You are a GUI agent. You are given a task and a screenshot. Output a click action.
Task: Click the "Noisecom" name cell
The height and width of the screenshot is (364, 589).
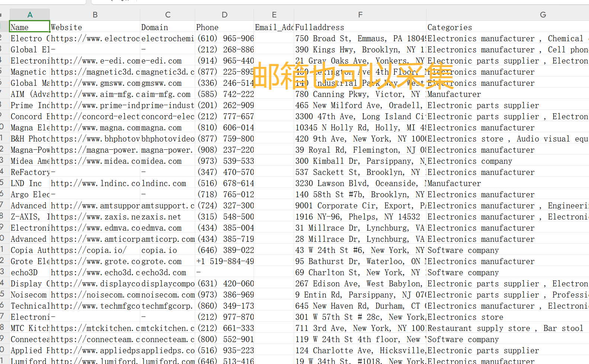[30, 295]
